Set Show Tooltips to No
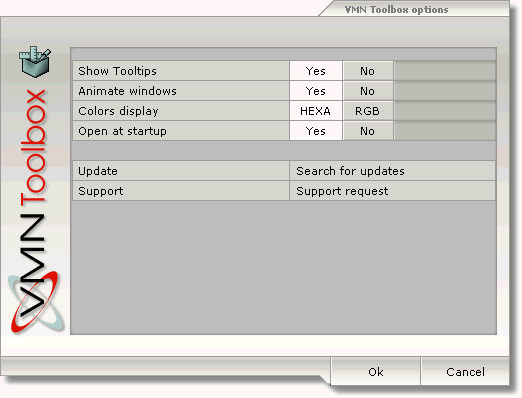 [368, 71]
